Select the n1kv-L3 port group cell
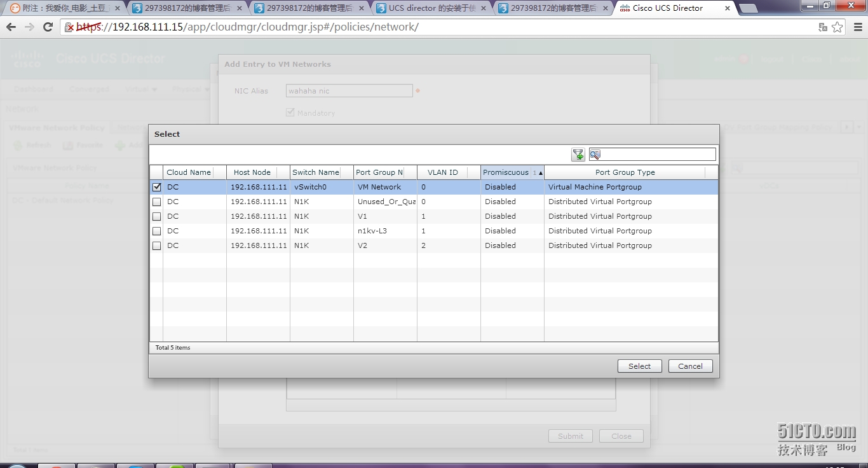 pos(385,231)
